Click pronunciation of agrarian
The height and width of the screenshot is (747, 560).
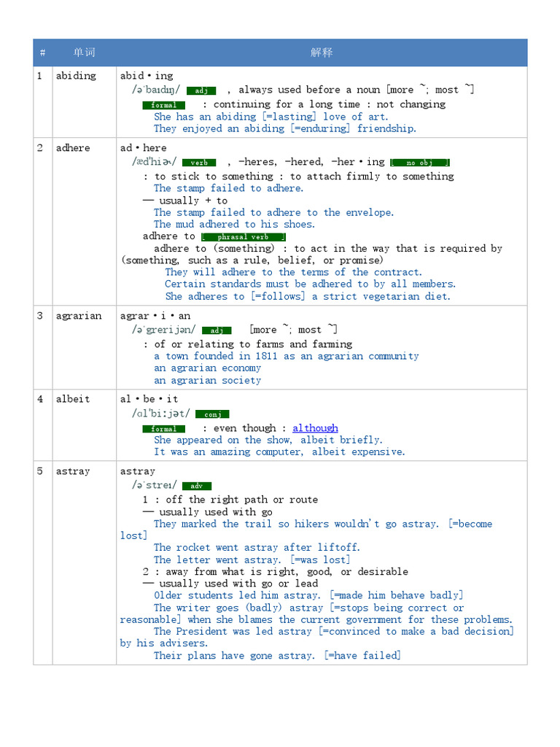coord(164,329)
